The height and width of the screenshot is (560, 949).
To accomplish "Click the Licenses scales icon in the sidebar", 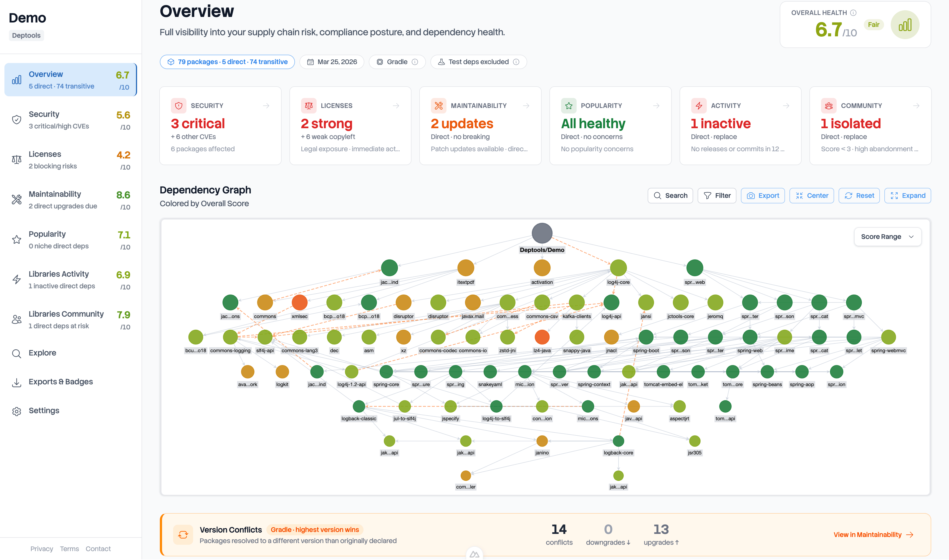I will (x=17, y=159).
